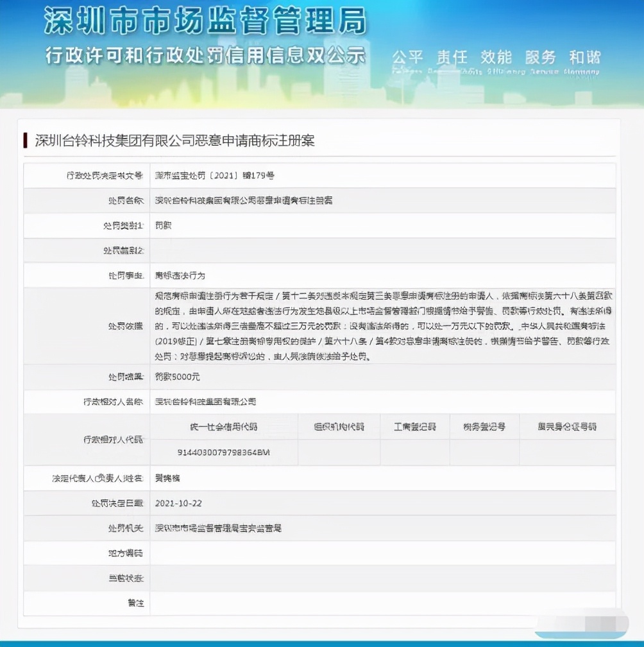The image size is (644, 647).
Task: Click the 和谐 slogan word in the banner
Action: [x=584, y=57]
